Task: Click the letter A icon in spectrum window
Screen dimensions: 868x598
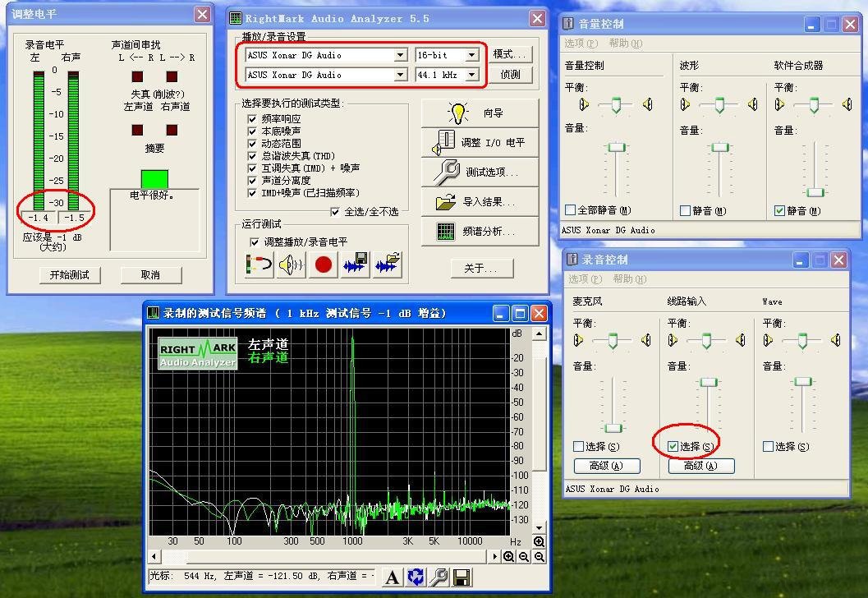Action: pyautogui.click(x=393, y=577)
